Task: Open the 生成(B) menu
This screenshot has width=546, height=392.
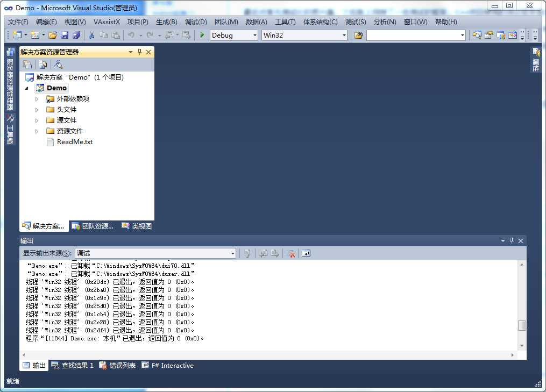Action: 166,22
